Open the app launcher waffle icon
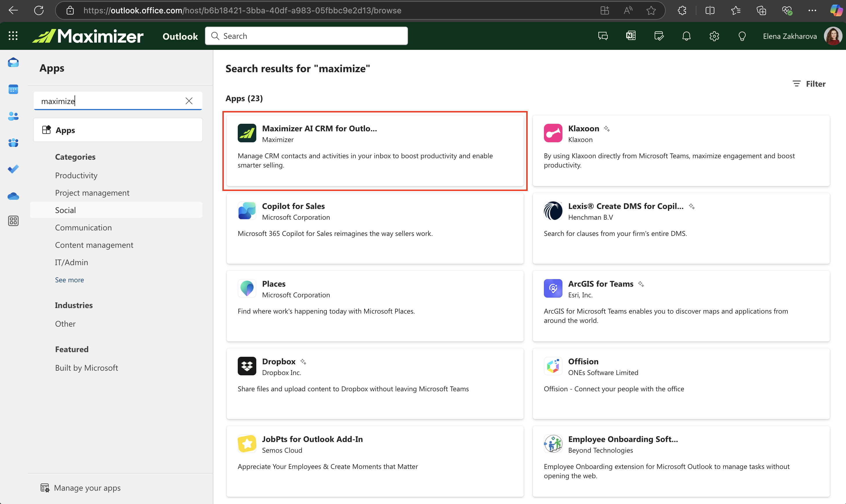Screen dimensions: 846x504 [13, 36]
